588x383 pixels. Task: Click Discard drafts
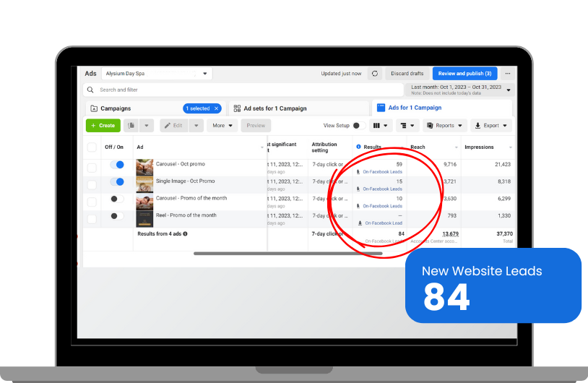pos(407,74)
